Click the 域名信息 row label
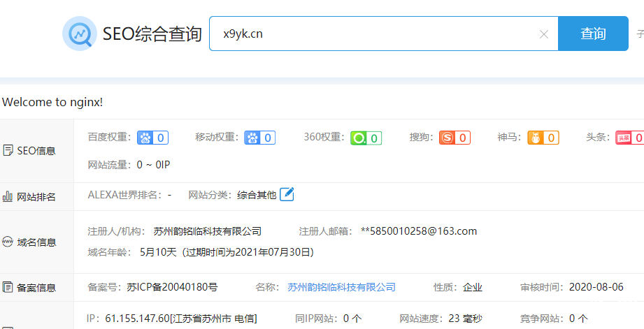The width and height of the screenshot is (644, 329). point(36,242)
